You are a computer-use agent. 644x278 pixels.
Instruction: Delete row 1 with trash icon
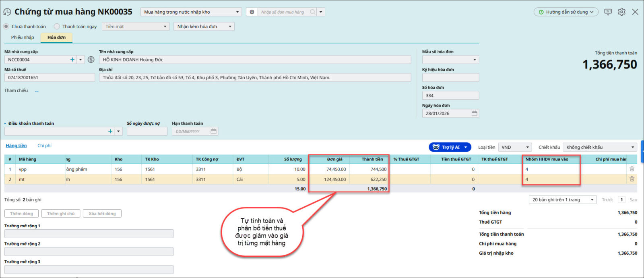632,169
